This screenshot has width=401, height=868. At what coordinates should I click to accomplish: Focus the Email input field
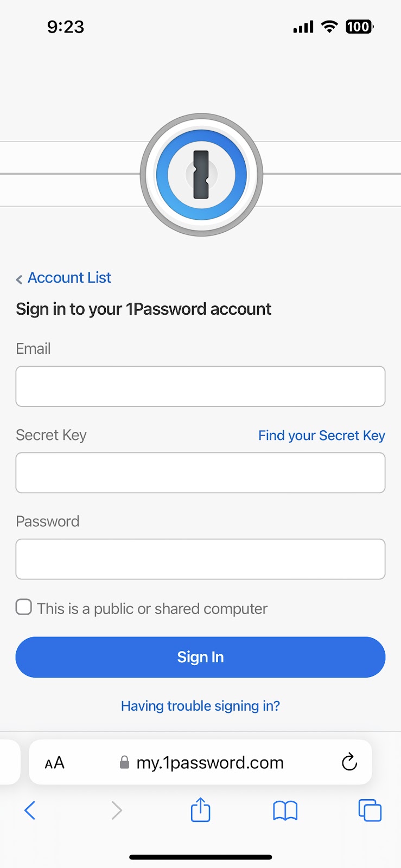click(200, 386)
